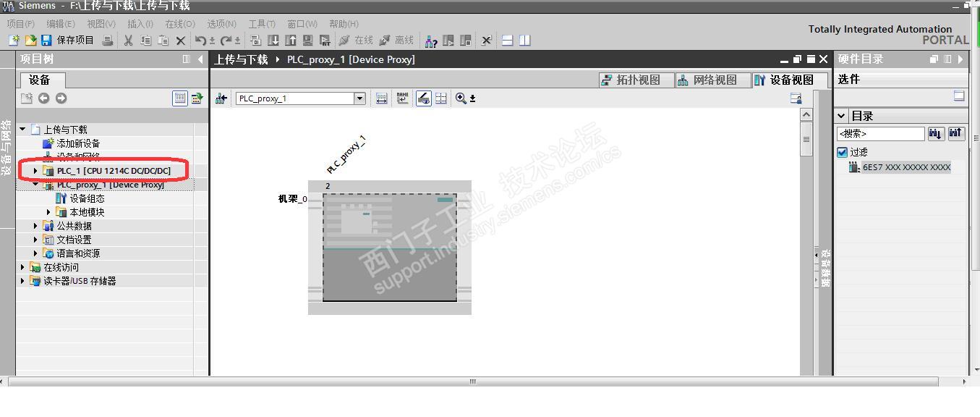Viewport: 980px width, 417px height.
Task: Copy selection with the copy icon
Action: pos(146,41)
